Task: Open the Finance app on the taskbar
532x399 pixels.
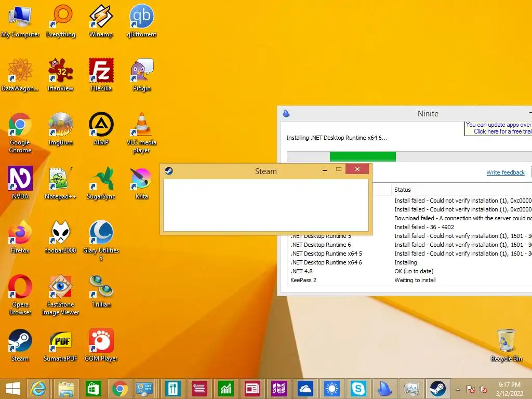Action: (226, 389)
